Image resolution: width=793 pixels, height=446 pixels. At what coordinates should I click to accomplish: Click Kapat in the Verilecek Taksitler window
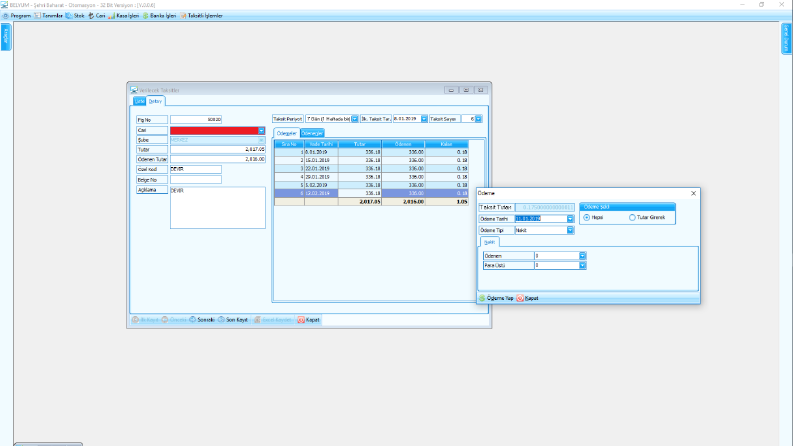(x=309, y=320)
